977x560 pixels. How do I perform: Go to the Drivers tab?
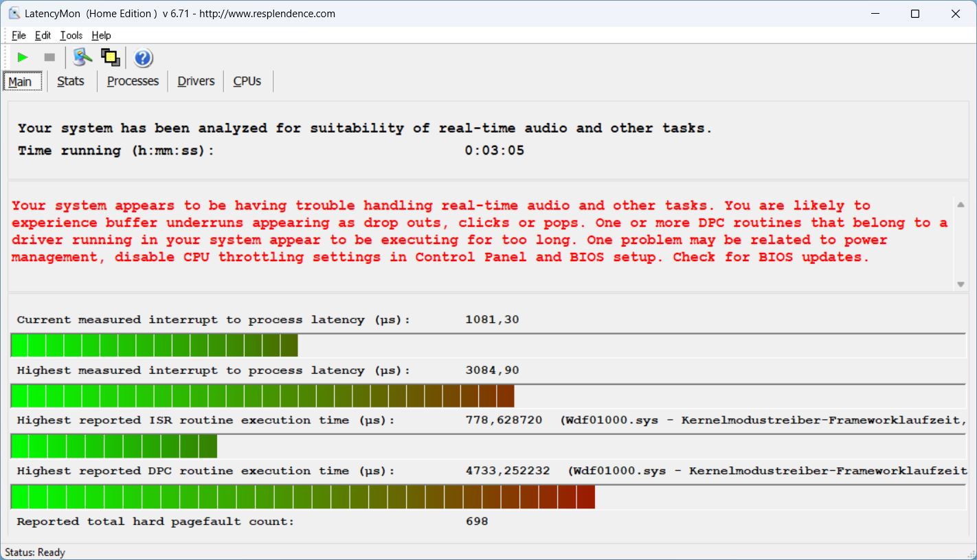[x=196, y=81]
